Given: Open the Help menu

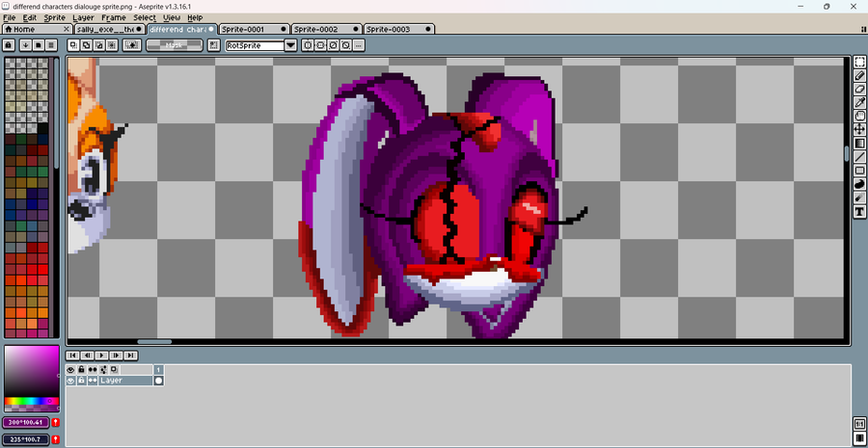Looking at the screenshot, I should 195,17.
